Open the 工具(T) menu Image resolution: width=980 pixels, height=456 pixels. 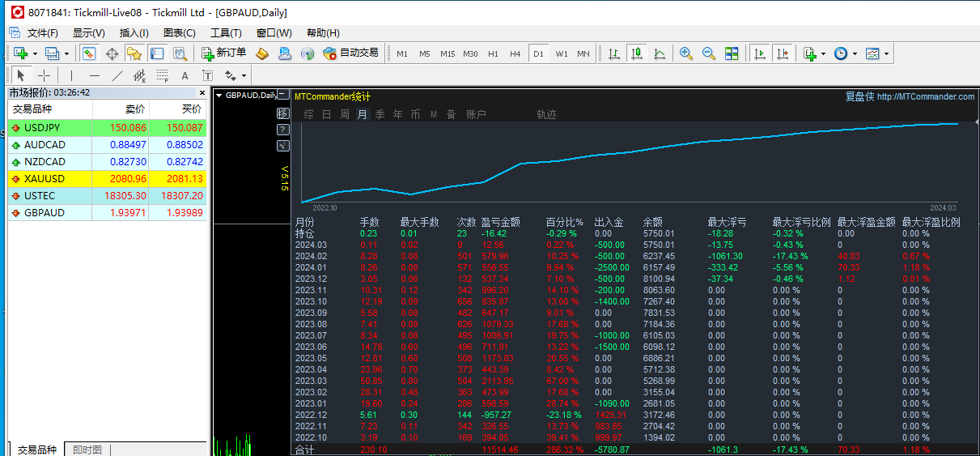pyautogui.click(x=226, y=33)
